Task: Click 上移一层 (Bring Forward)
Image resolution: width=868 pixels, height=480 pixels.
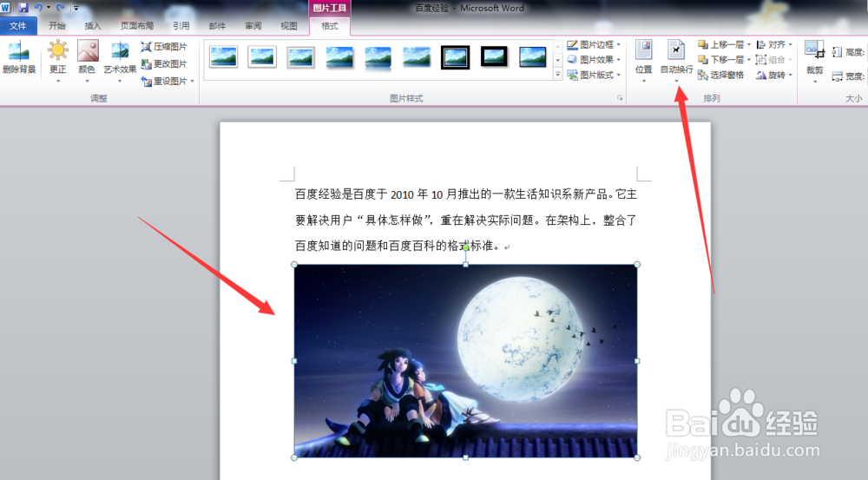Action: 720,44
